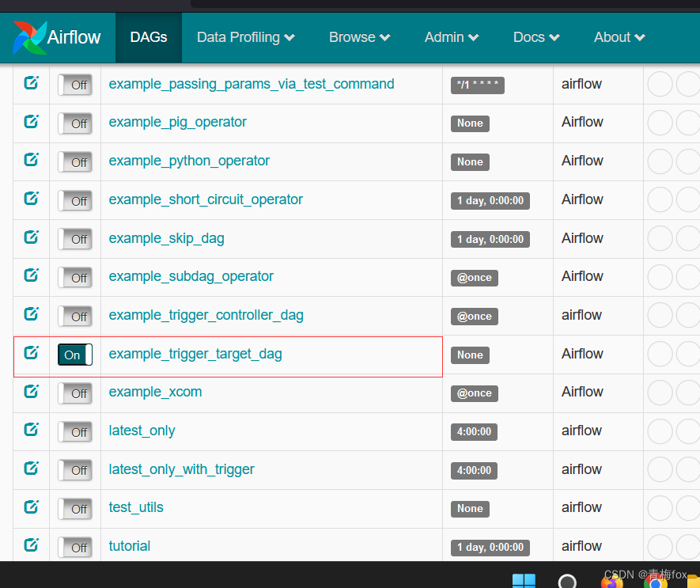The height and width of the screenshot is (588, 700).
Task: Open the latest_only_with_trigger DAG
Action: (181, 469)
